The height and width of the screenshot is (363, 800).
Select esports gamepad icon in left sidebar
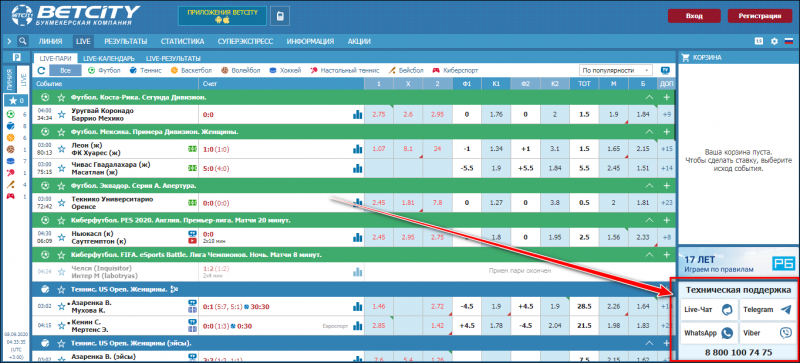pos(10,196)
